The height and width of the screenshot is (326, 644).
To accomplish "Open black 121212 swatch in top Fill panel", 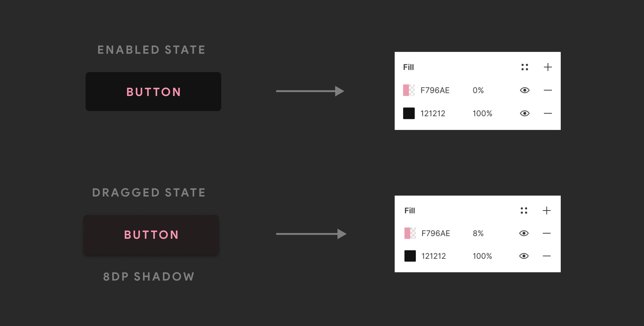I will coord(409,113).
